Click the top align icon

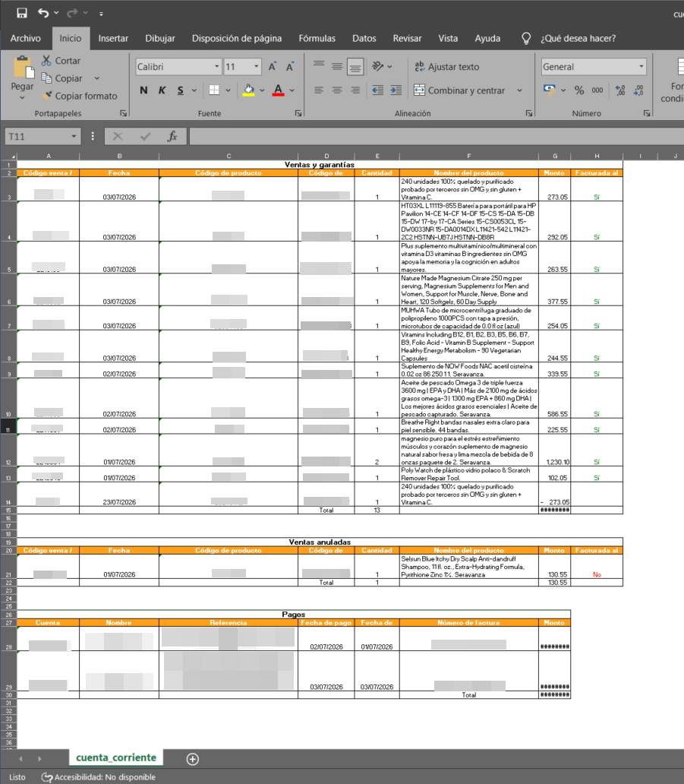point(319,66)
